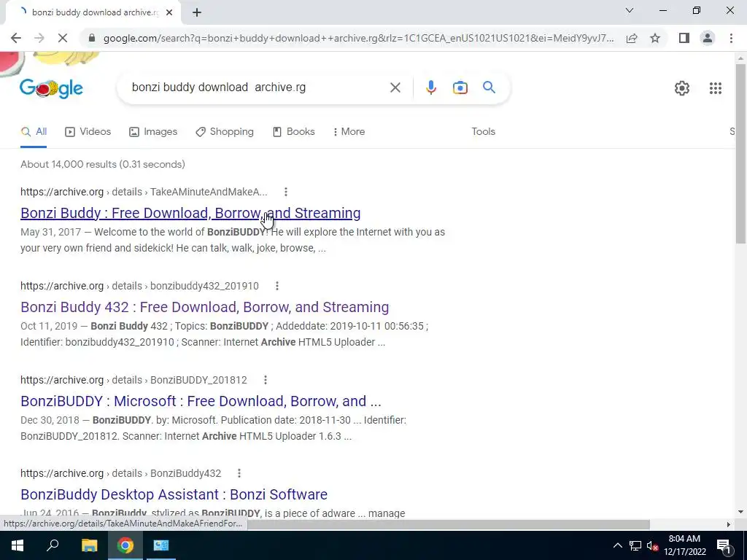The width and height of the screenshot is (747, 560).
Task: Open the taskbar clock showing 8:04 AM
Action: 684,545
